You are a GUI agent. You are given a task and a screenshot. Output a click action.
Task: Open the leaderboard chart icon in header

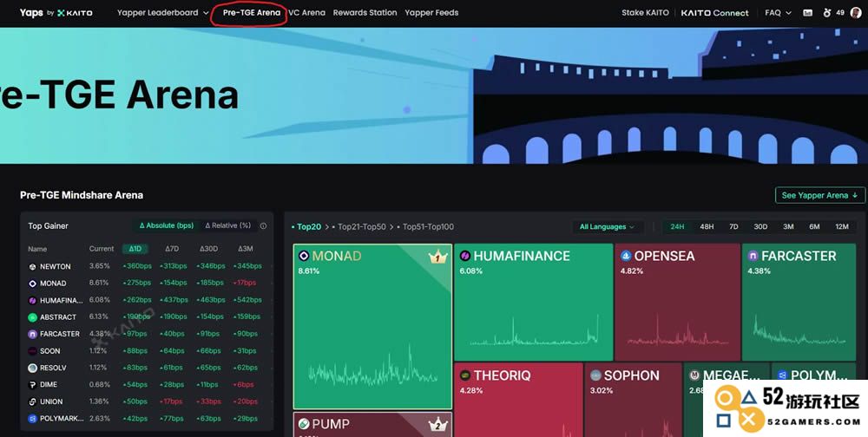(807, 13)
